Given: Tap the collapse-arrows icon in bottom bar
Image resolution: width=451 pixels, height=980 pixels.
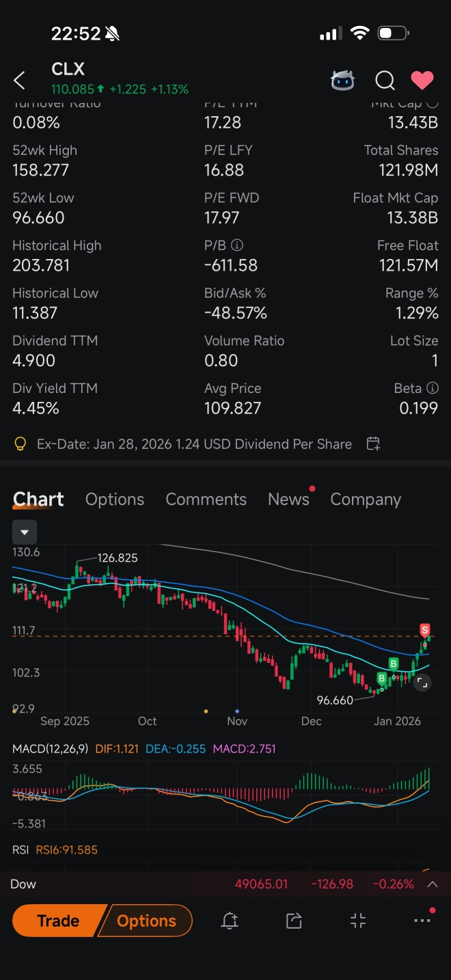Looking at the screenshot, I should (x=358, y=921).
